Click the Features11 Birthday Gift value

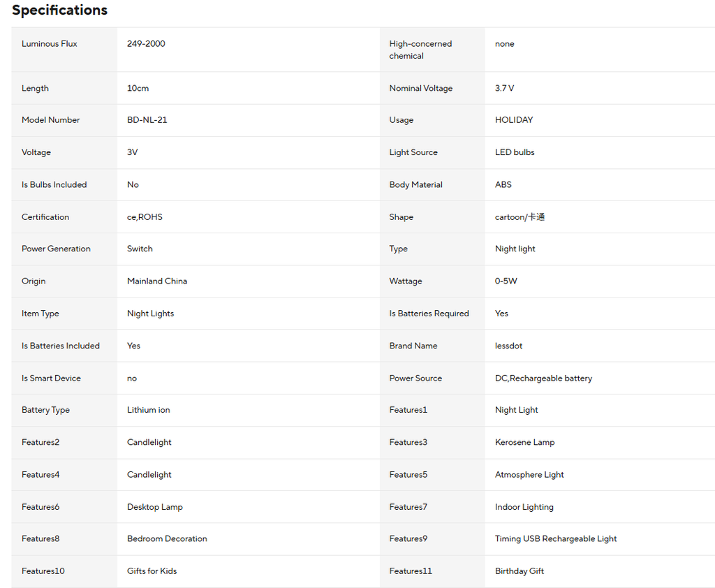[519, 571]
